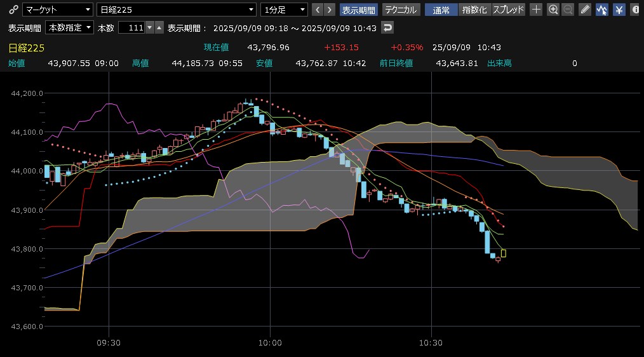This screenshot has width=644, height=357.
Task: Click the crosshair plus icon
Action: 536,10
